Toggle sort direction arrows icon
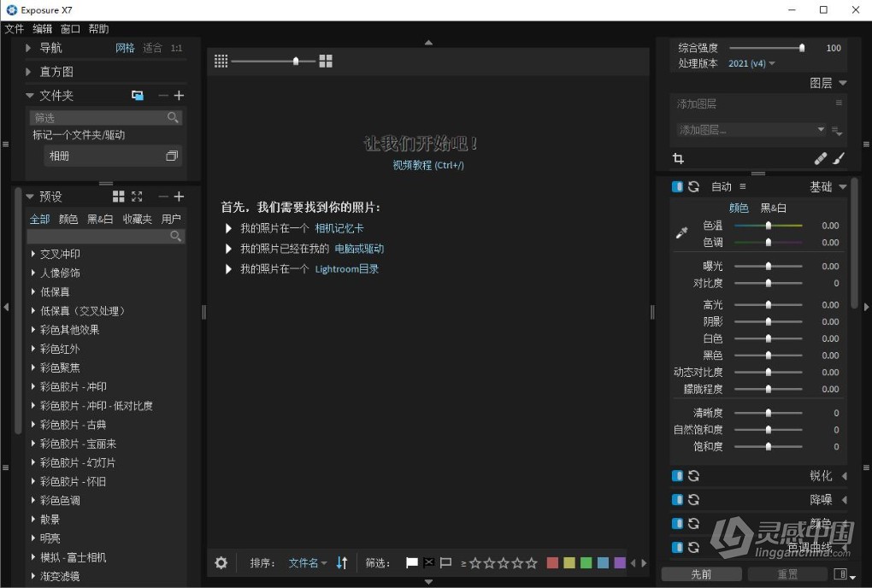 pos(342,563)
